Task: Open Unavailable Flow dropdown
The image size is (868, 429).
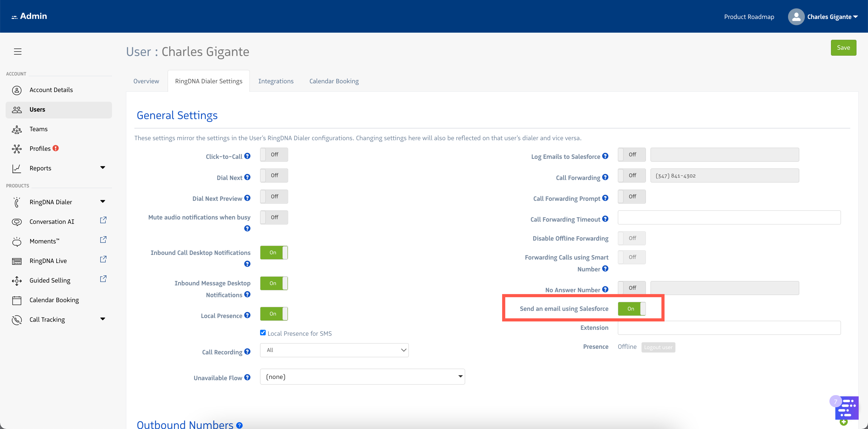Action: point(362,377)
